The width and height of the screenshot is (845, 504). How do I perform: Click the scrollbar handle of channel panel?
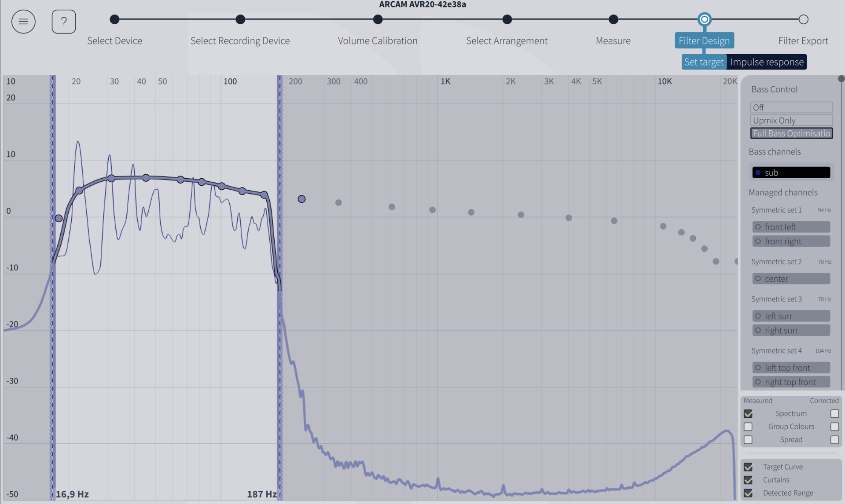tap(841, 79)
